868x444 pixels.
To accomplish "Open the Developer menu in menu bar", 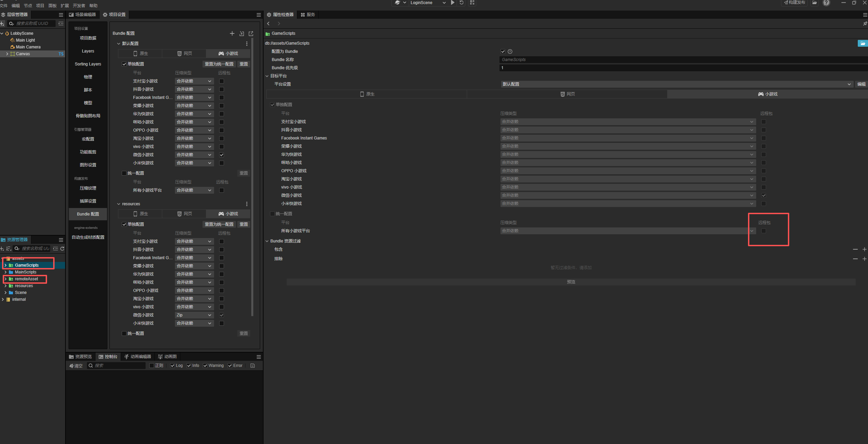I will [79, 5].
